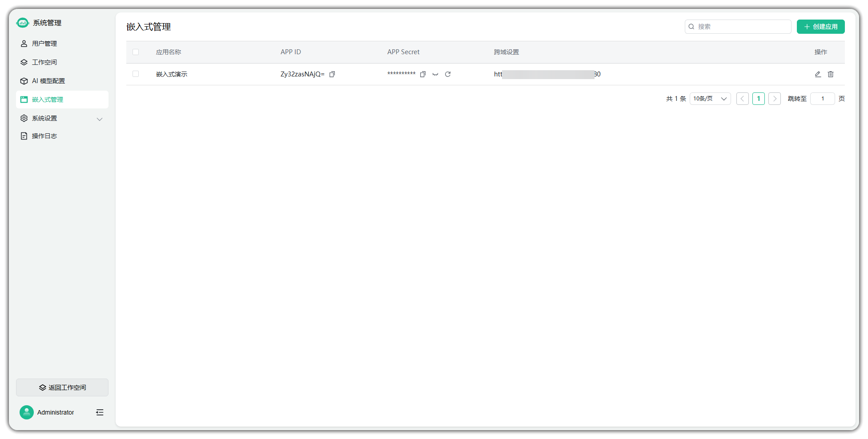The image size is (868, 439).
Task: Open 用户管理 in sidebar
Action: click(x=44, y=44)
